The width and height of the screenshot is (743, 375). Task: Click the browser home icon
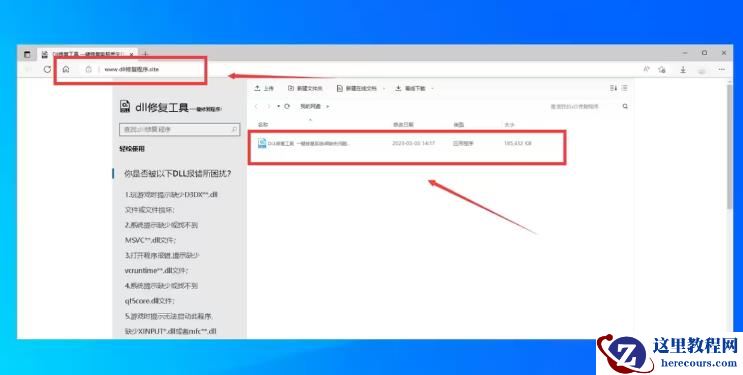[x=66, y=69]
